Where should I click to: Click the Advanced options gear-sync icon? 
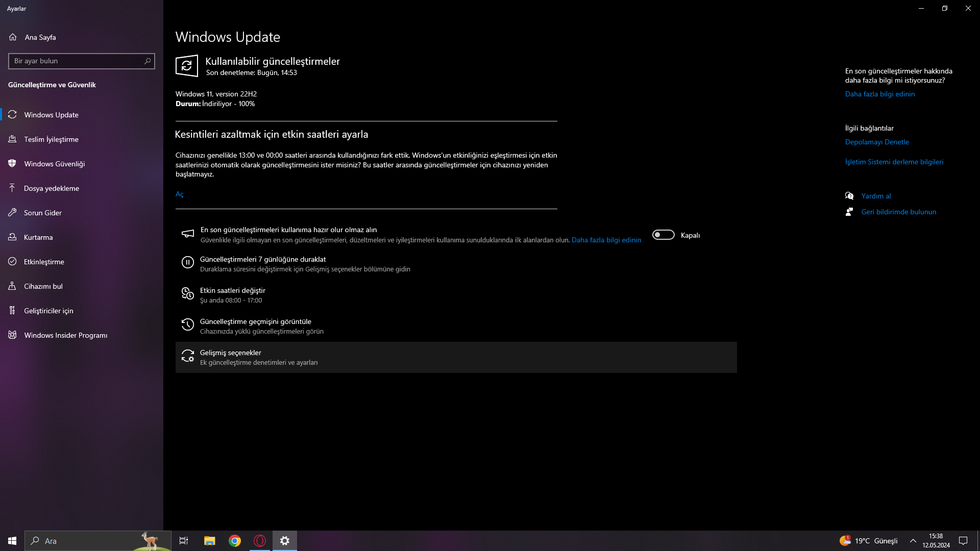point(187,356)
